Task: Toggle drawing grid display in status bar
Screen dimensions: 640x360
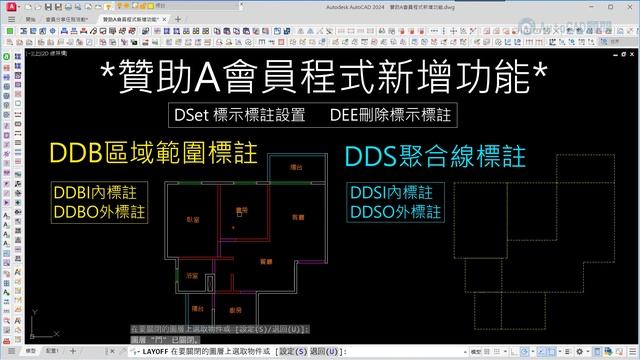Action: tap(486, 351)
